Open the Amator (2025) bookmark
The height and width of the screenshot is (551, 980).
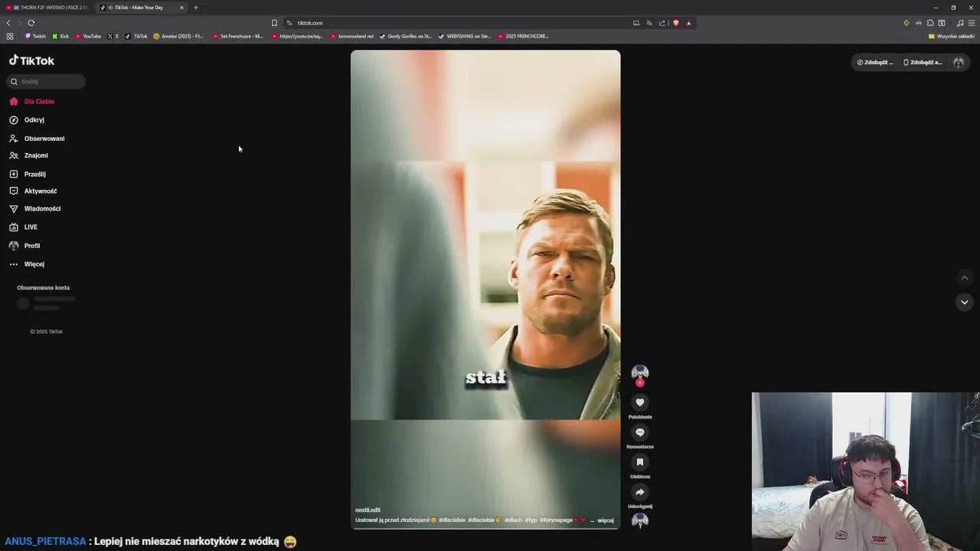(178, 36)
